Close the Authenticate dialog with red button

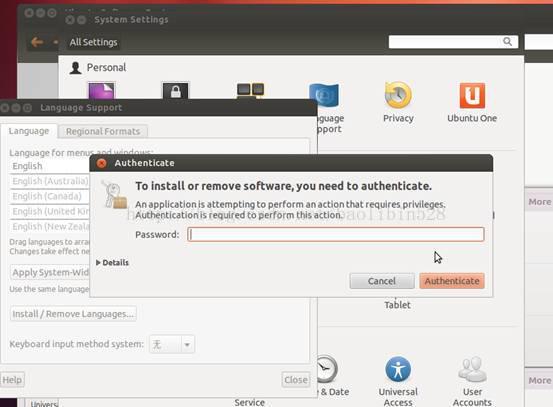point(102,163)
